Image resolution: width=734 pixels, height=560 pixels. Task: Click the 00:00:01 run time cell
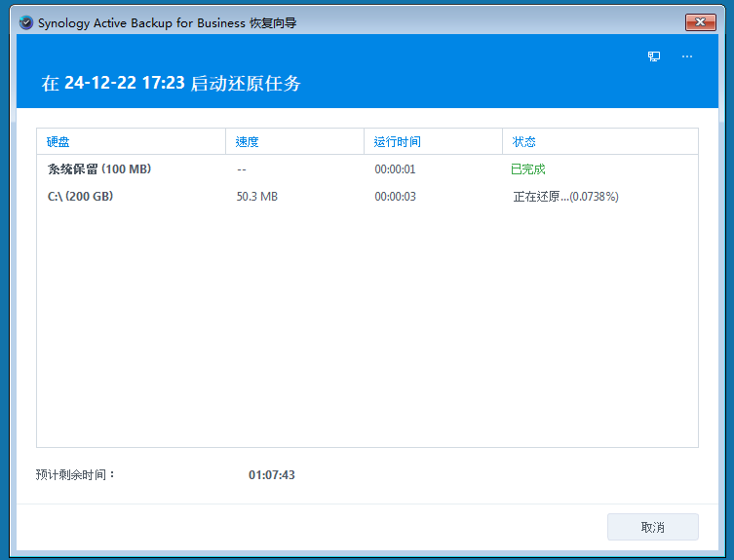tap(396, 169)
